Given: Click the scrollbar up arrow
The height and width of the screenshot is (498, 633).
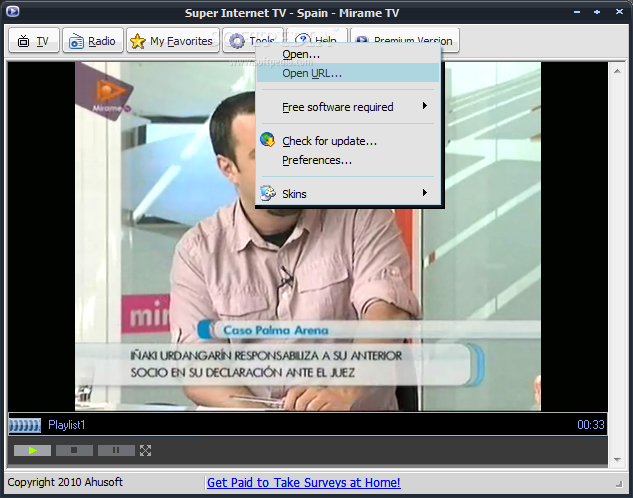Looking at the screenshot, I should tap(617, 71).
